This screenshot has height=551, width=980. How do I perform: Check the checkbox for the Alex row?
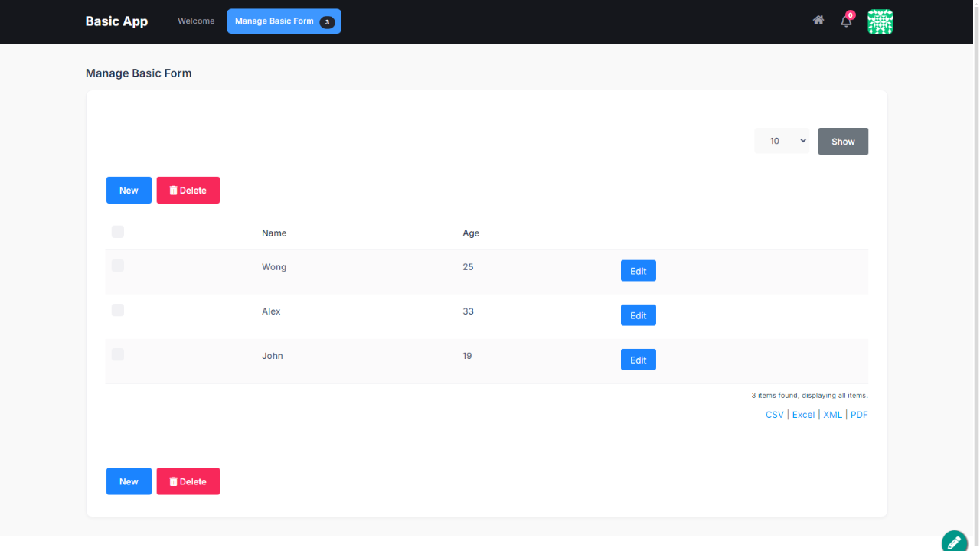click(x=118, y=310)
